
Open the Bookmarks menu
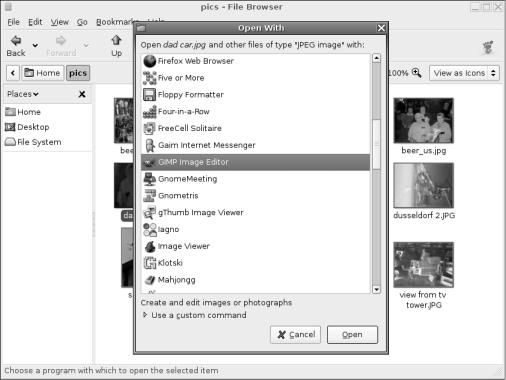tap(115, 22)
